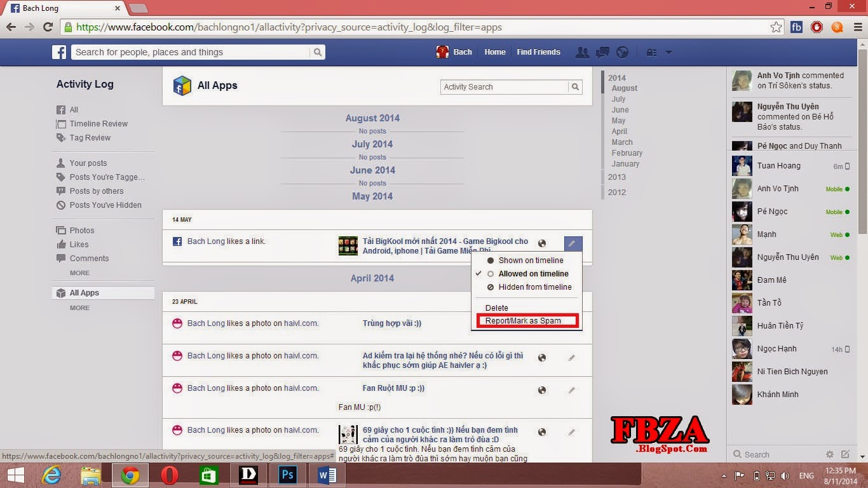Click the new message compose icon in chat sidebar

pyautogui.click(x=845, y=454)
